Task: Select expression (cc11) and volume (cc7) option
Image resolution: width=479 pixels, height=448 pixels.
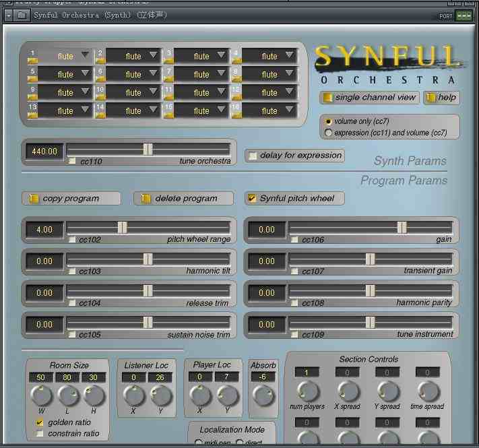Action: coord(328,133)
